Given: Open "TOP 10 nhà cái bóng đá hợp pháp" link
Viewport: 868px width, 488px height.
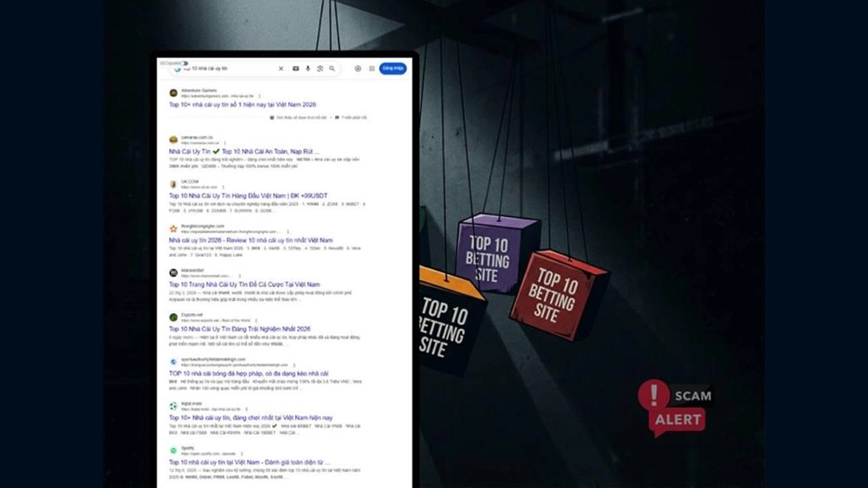Looking at the screenshot, I should click(x=248, y=374).
